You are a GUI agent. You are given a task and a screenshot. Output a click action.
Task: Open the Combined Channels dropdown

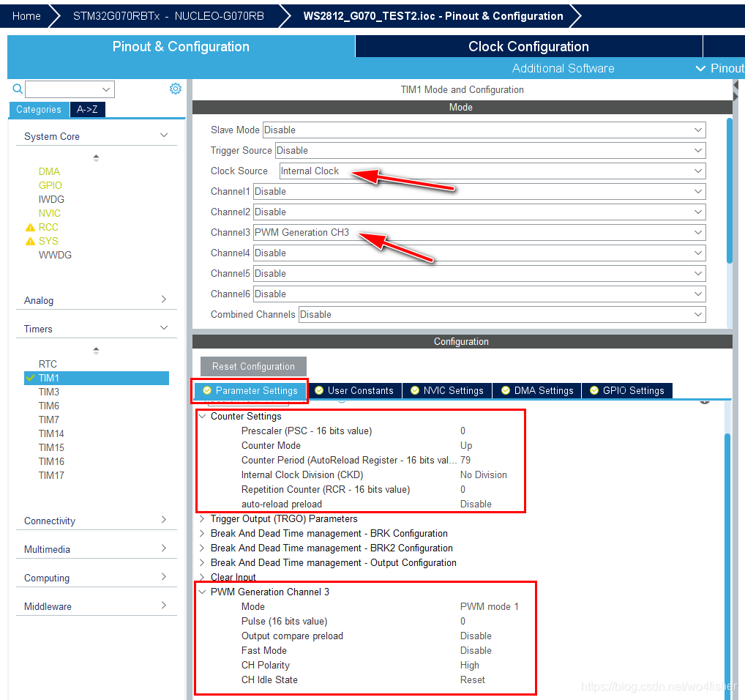click(x=502, y=314)
